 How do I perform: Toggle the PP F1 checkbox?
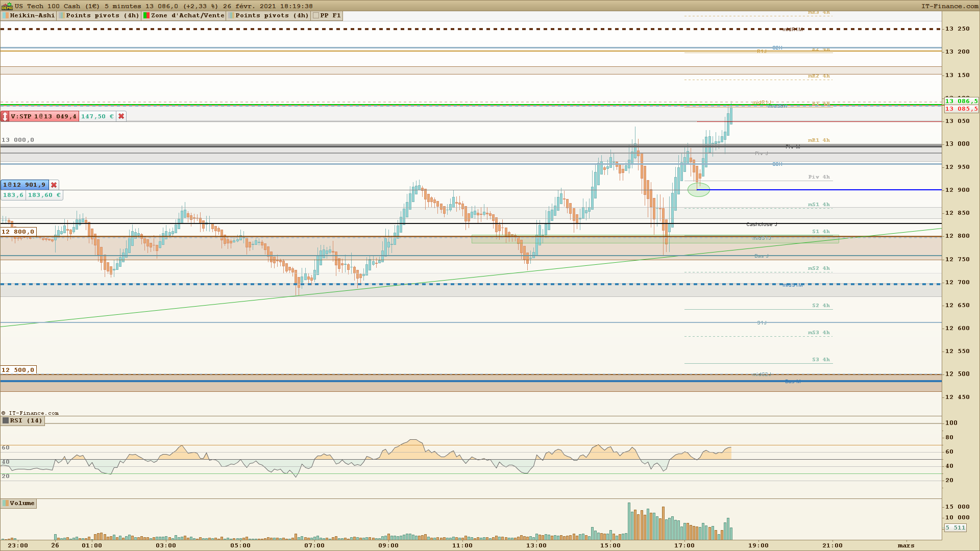point(316,15)
